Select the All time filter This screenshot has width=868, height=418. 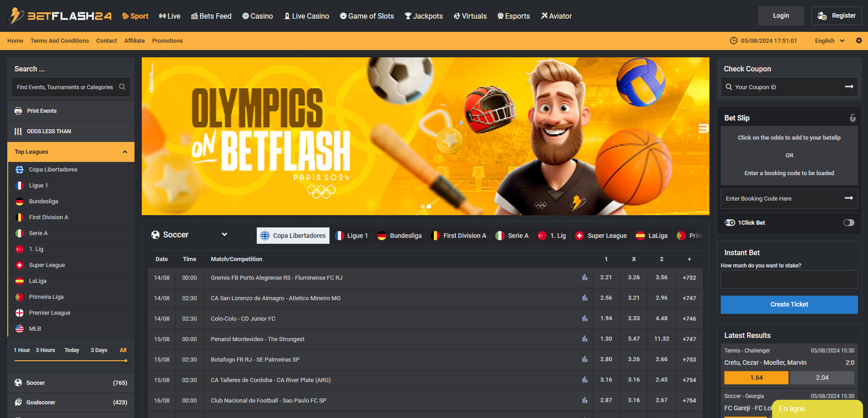[x=123, y=350]
